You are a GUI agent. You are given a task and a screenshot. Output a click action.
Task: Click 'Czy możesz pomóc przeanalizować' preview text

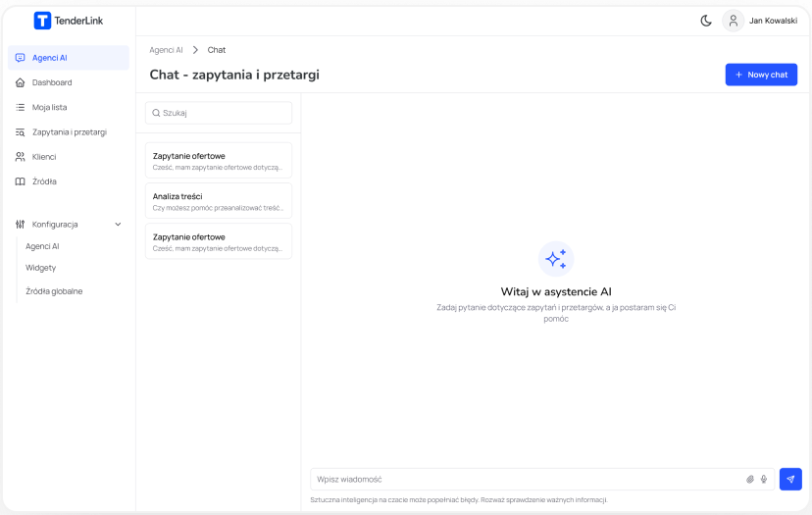(x=218, y=208)
